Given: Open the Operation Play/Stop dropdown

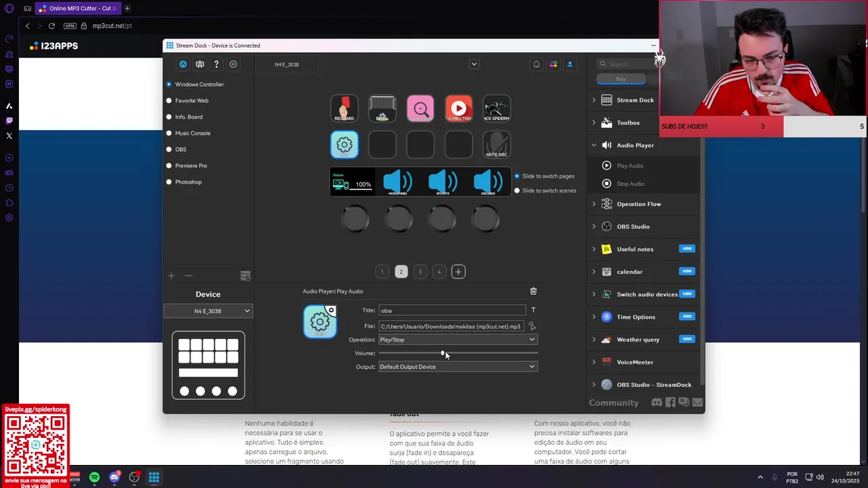Looking at the screenshot, I should coord(458,340).
